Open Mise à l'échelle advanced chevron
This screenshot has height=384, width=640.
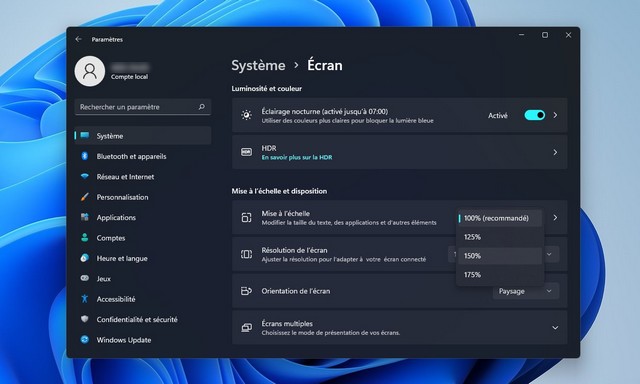pyautogui.click(x=555, y=218)
